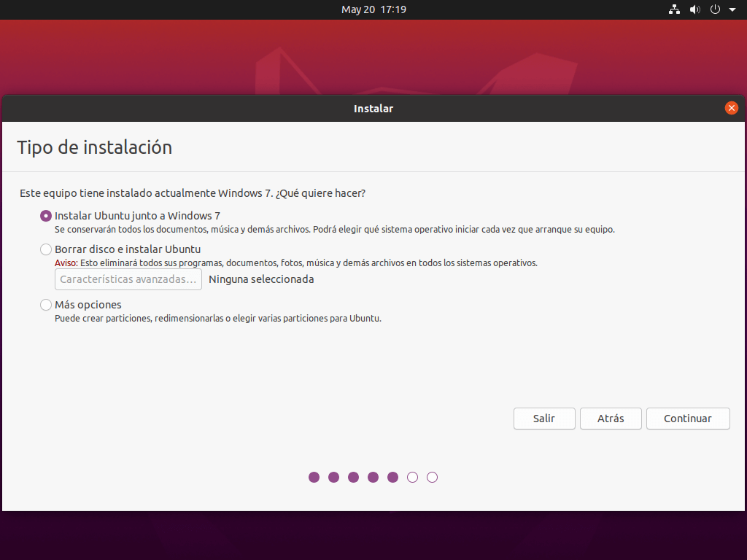747x560 pixels.
Task: Click the network connection icon in top bar
Action: point(674,9)
